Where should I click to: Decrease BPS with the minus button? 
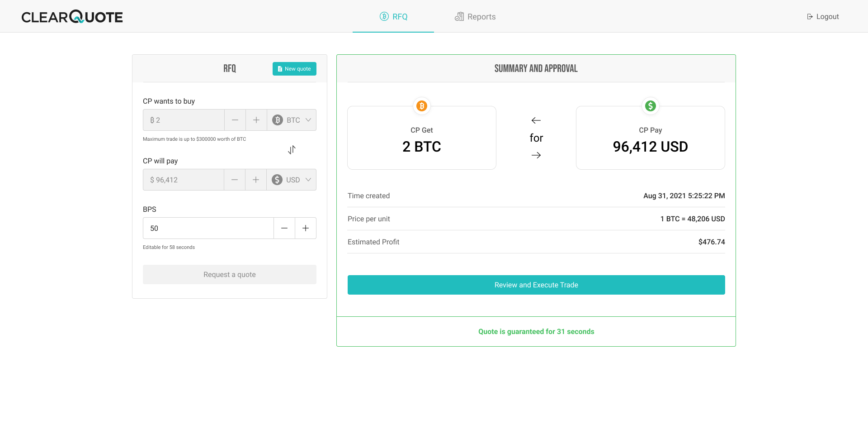click(284, 228)
